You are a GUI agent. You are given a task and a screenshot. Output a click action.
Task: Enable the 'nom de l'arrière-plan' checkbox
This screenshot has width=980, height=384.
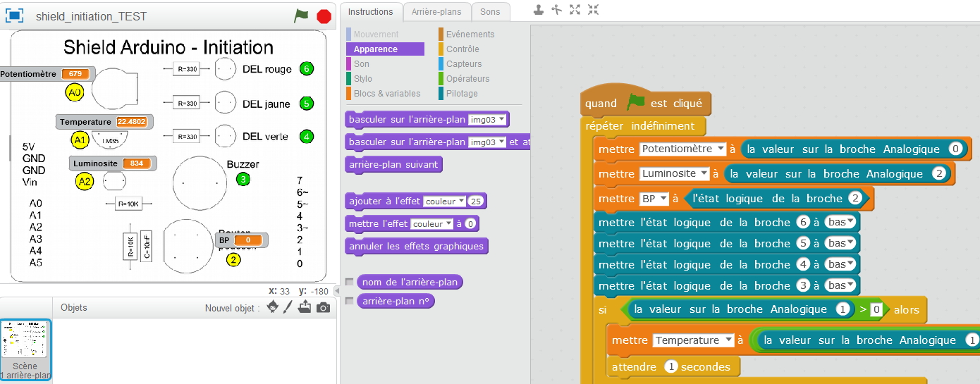(350, 282)
